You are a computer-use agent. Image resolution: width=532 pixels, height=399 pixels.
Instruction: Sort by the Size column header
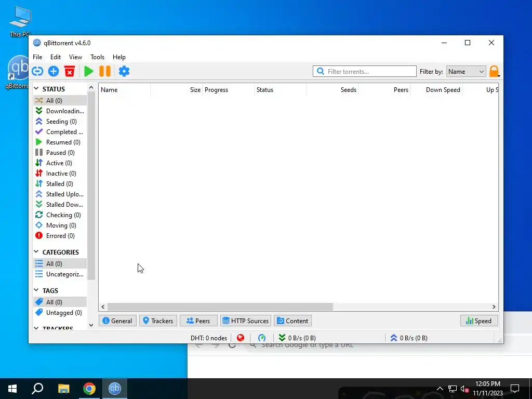click(177, 90)
